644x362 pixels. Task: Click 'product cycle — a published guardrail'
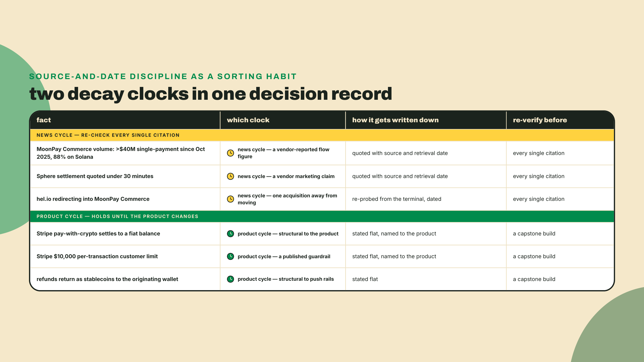tap(284, 256)
